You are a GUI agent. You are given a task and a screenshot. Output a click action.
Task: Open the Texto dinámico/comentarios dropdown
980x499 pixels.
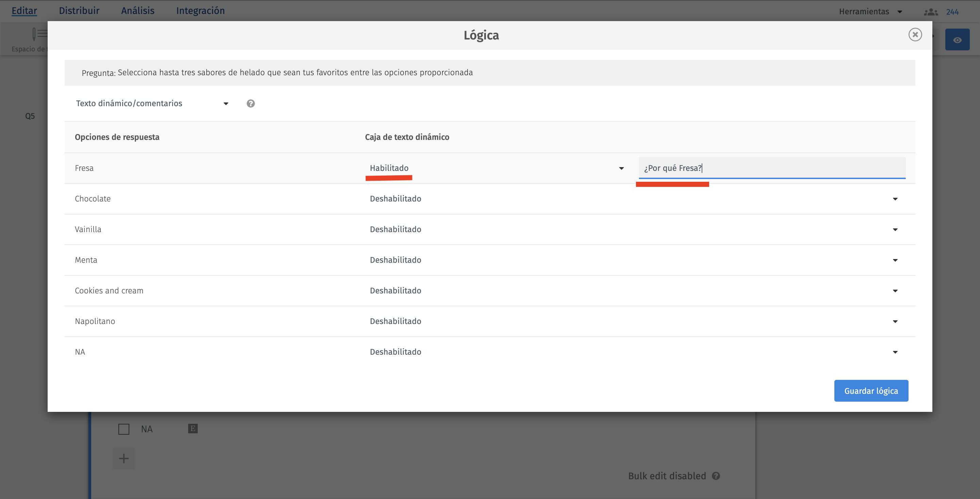tap(152, 103)
